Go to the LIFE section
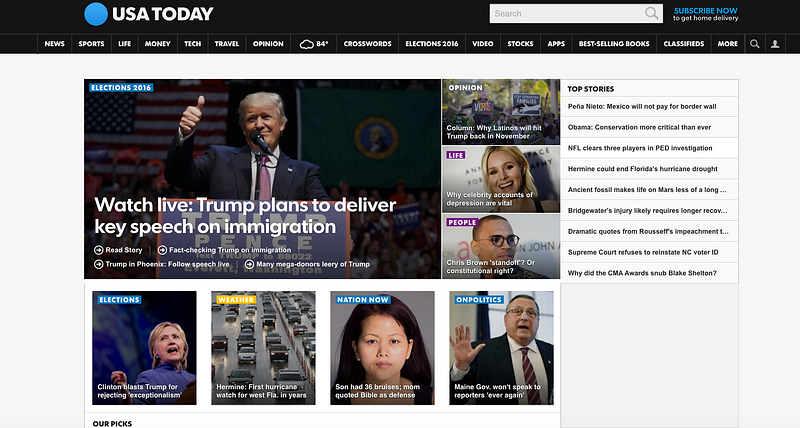 (x=124, y=44)
